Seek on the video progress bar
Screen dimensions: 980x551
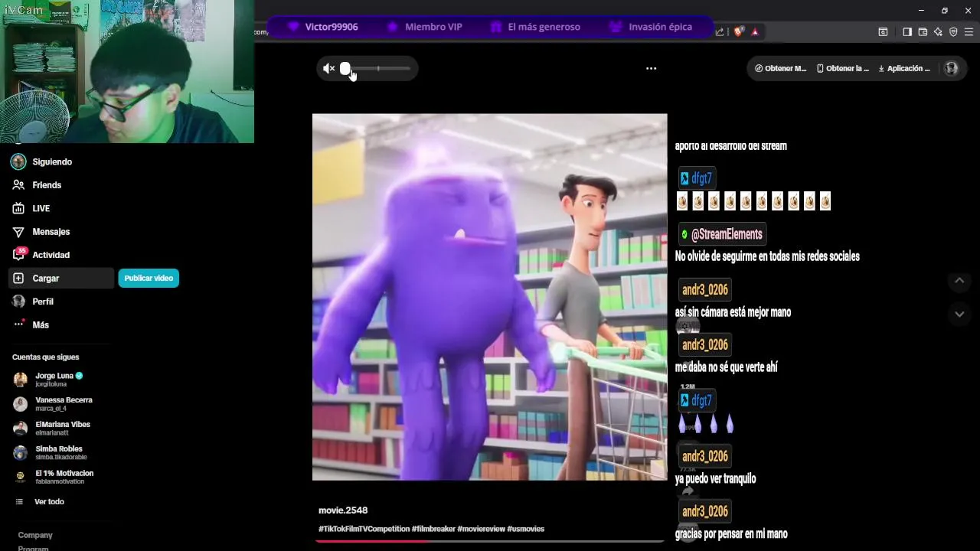[x=489, y=541]
